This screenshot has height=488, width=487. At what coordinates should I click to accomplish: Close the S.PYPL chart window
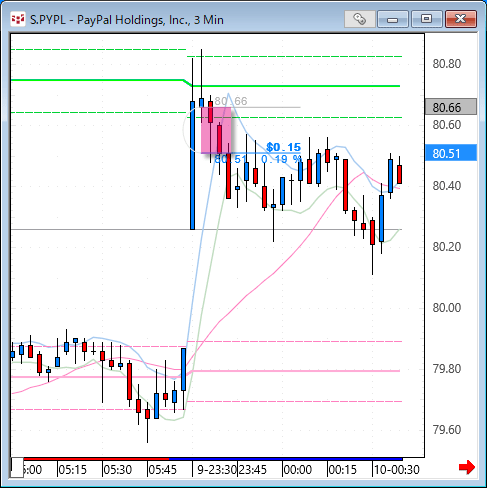pyautogui.click(x=461, y=19)
